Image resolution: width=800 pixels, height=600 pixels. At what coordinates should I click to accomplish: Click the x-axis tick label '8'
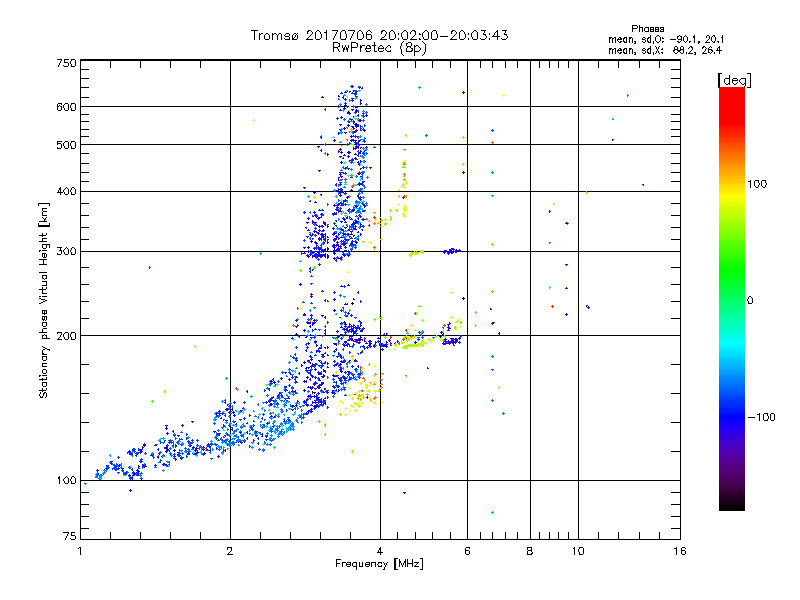click(530, 551)
